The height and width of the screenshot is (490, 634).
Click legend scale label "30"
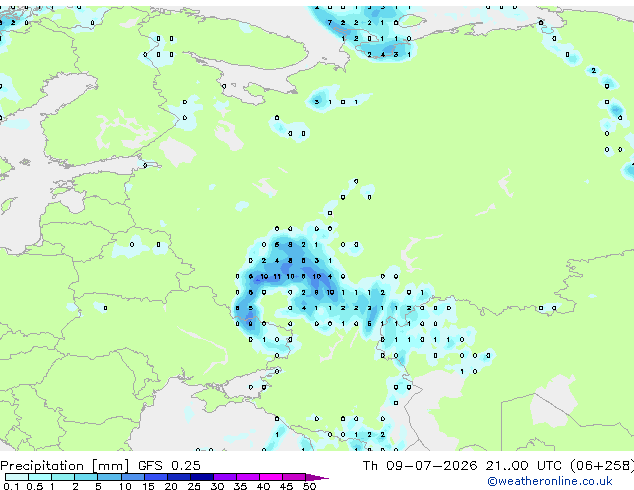click(218, 486)
